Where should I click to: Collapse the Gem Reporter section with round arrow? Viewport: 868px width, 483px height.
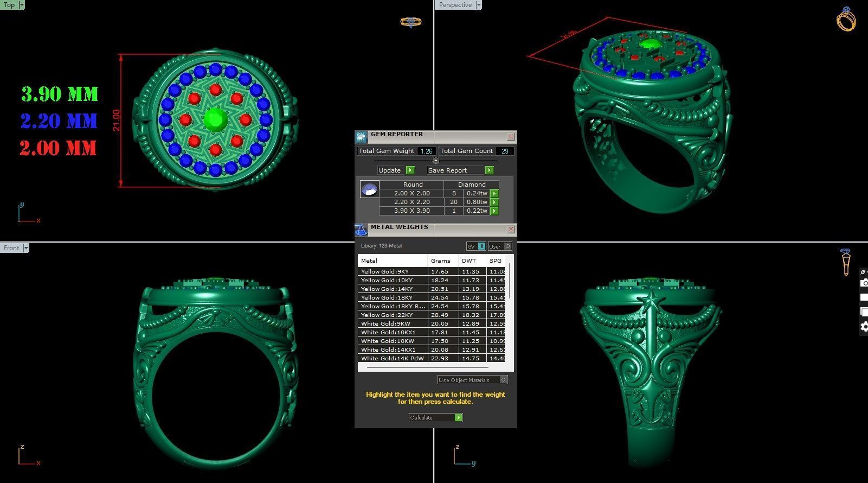[436, 161]
